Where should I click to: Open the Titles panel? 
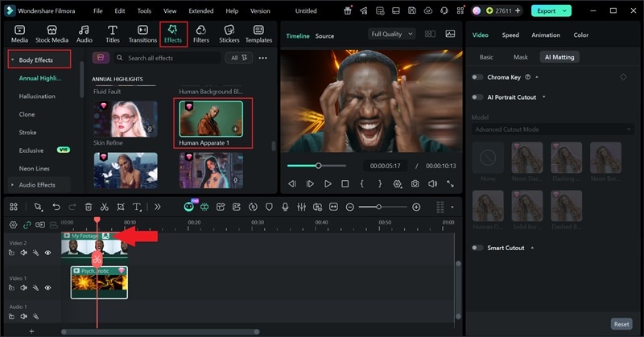pyautogui.click(x=113, y=34)
